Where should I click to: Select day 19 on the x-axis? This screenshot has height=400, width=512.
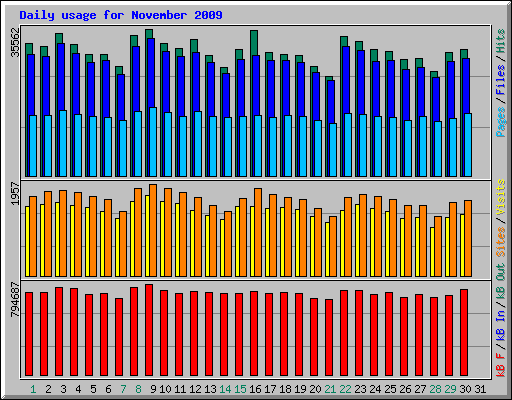pos(300,389)
